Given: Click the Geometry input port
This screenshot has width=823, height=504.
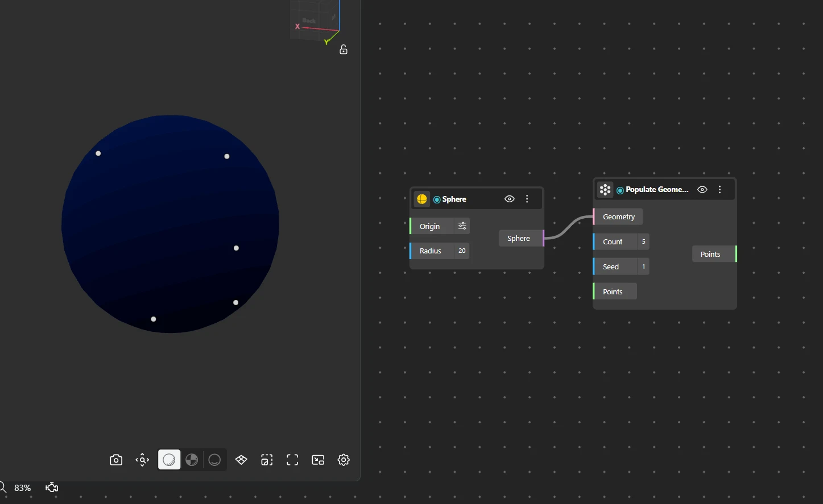Looking at the screenshot, I should (618, 216).
